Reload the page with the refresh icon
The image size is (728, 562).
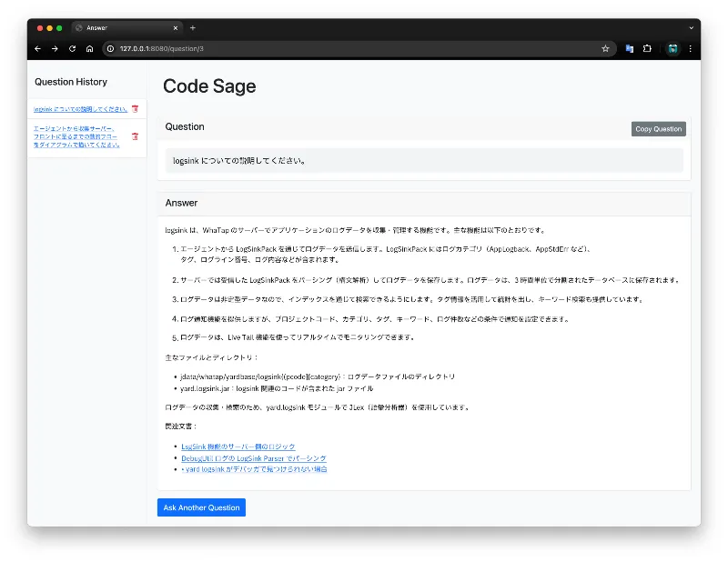click(73, 49)
